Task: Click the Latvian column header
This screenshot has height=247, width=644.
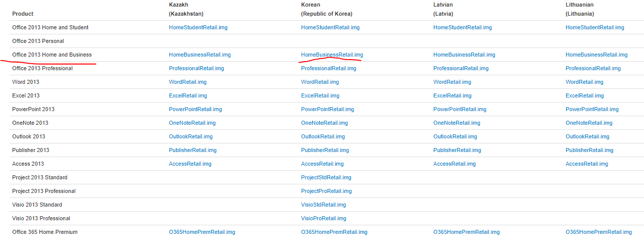Action: [x=443, y=9]
